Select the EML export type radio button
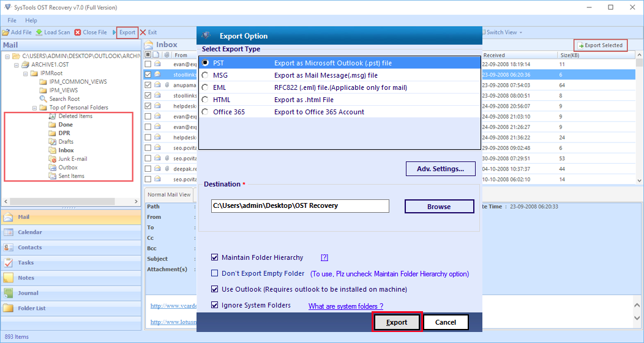This screenshot has width=644, height=343. (205, 87)
